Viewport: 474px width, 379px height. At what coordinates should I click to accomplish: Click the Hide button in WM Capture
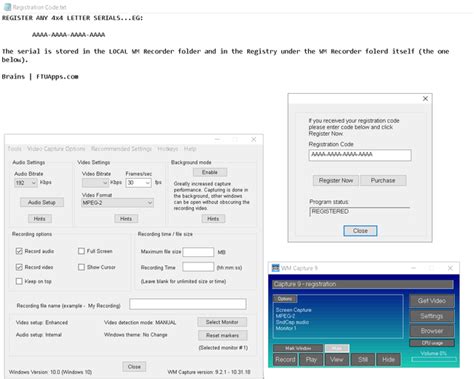[388, 360]
